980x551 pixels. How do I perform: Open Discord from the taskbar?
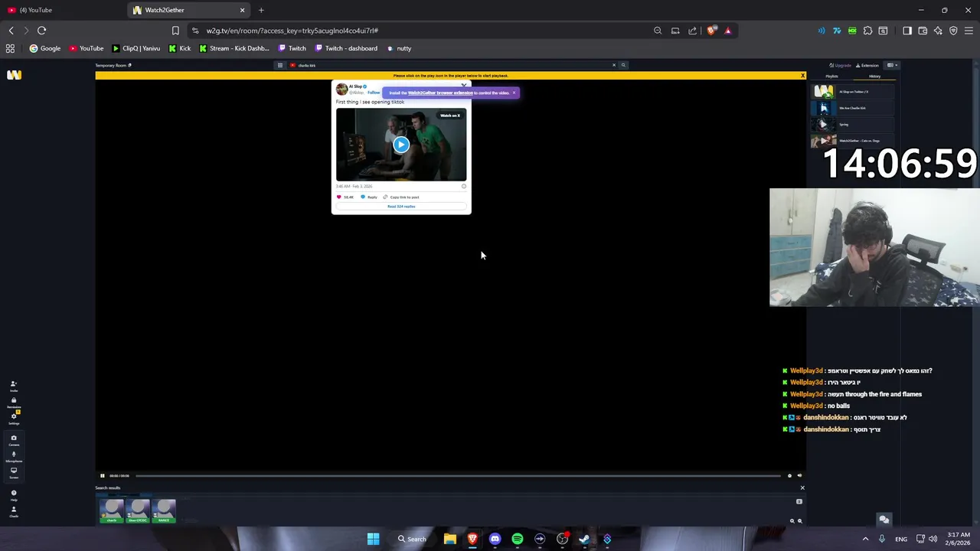coord(495,539)
